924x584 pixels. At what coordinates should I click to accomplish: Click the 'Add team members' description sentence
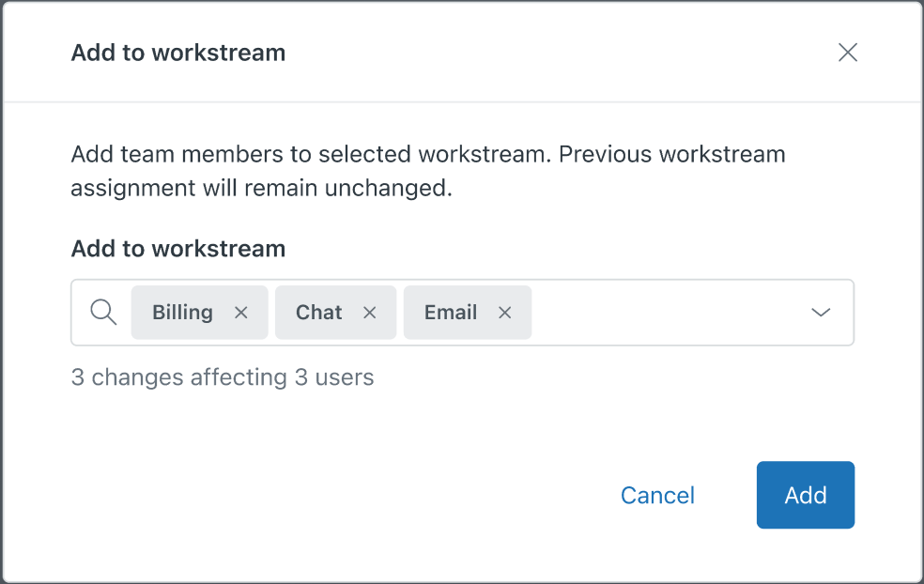click(x=428, y=154)
